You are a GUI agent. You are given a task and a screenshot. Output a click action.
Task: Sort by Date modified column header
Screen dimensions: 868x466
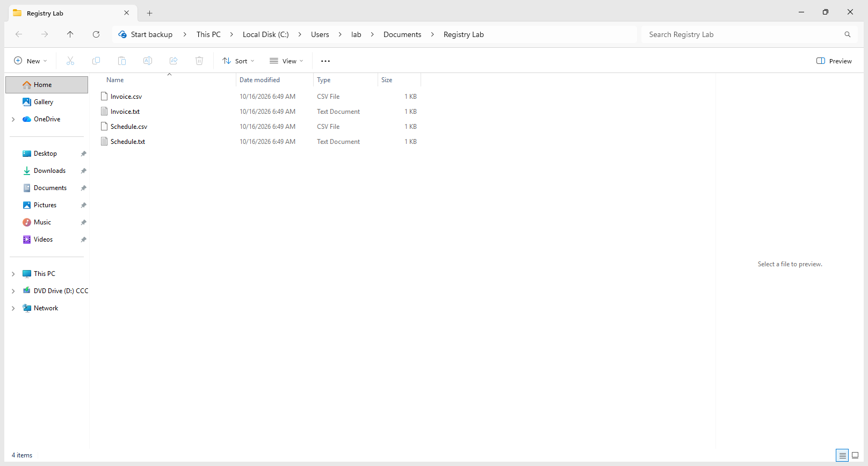tap(274, 80)
